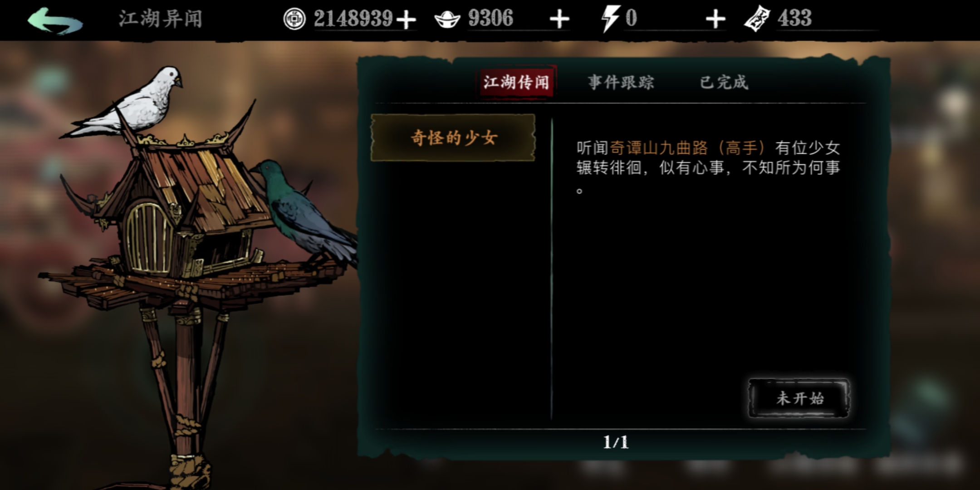Tap the green back arrow icon
This screenshot has width=980, height=490.
pyautogui.click(x=55, y=20)
